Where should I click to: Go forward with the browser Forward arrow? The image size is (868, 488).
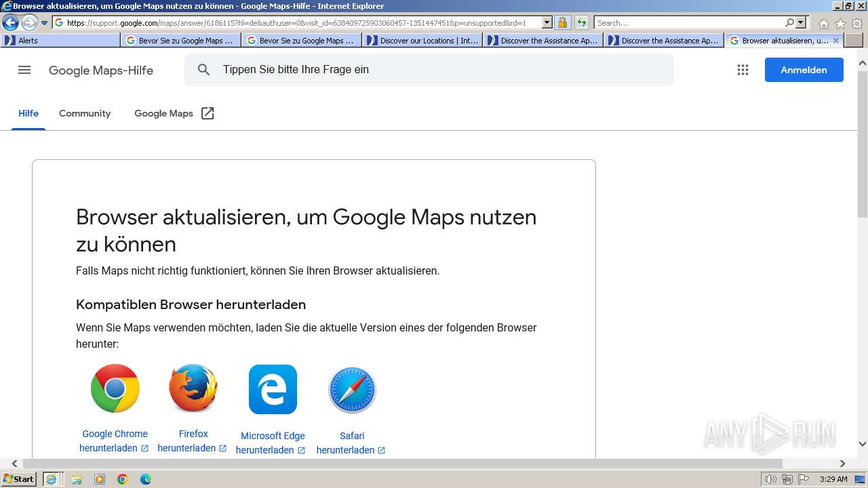click(29, 22)
